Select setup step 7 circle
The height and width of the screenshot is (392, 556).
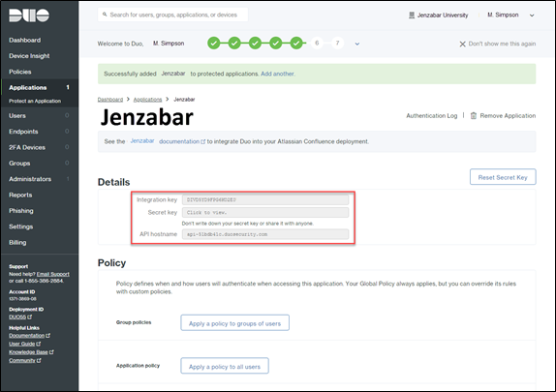click(337, 44)
